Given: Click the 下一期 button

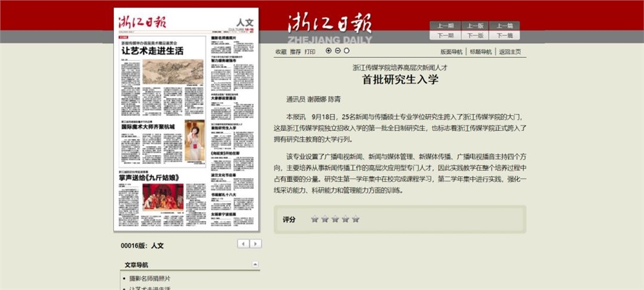Looking at the screenshot, I should click(x=445, y=35).
